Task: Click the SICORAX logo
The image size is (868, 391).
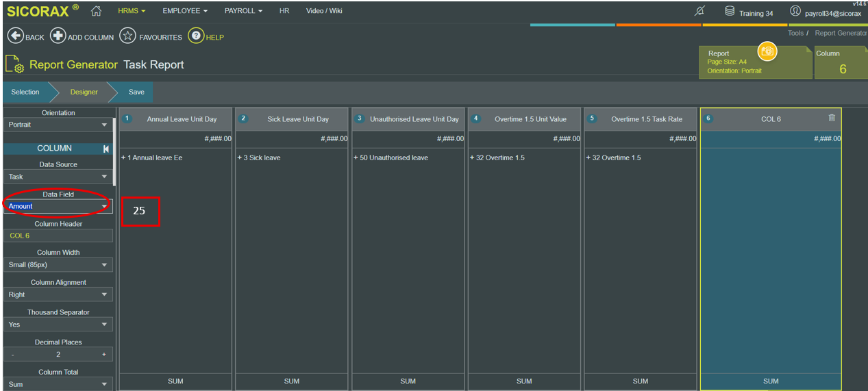Action: tap(42, 11)
